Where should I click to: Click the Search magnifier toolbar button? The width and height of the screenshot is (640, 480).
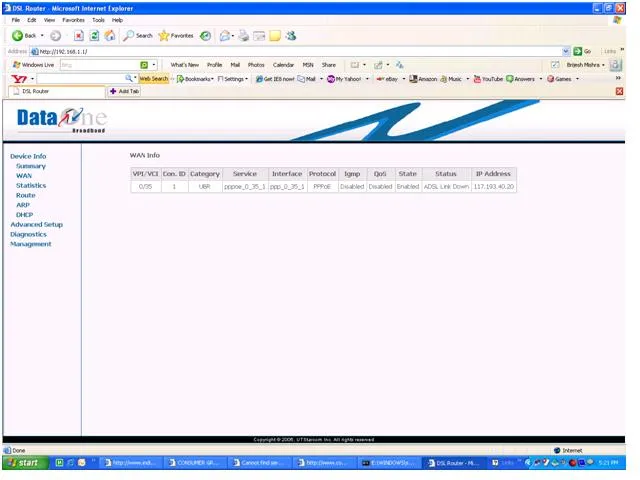(138, 35)
